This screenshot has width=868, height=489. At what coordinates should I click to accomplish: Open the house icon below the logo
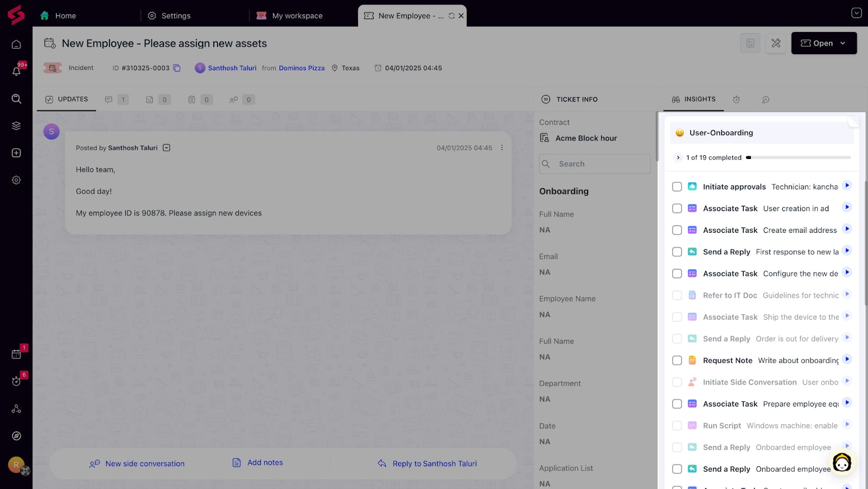coord(16,44)
